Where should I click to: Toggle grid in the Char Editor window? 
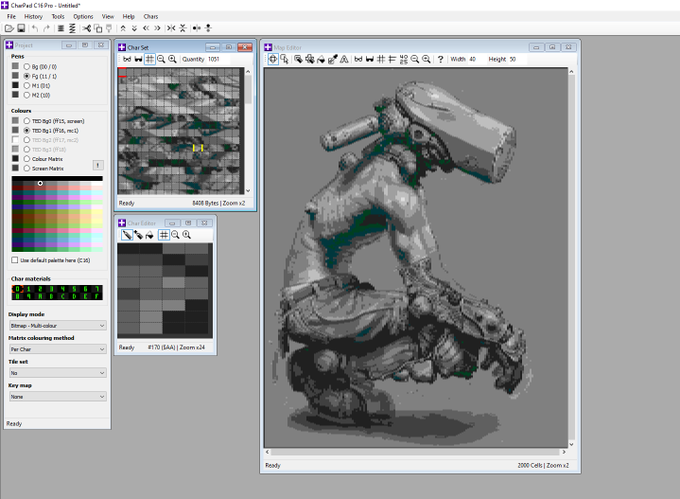tap(163, 235)
